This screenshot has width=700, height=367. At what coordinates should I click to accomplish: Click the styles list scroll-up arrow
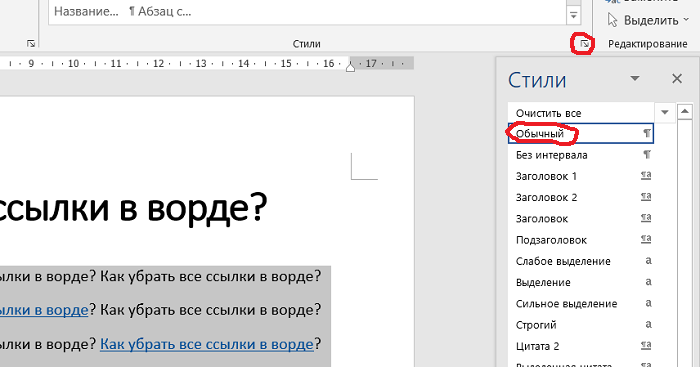(x=684, y=112)
